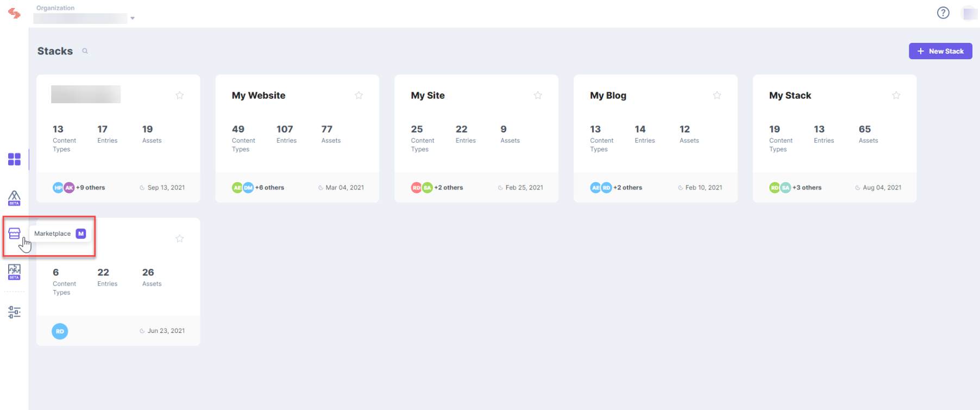Click the help question mark icon
Image resolution: width=980 pixels, height=410 pixels.
[x=943, y=12]
